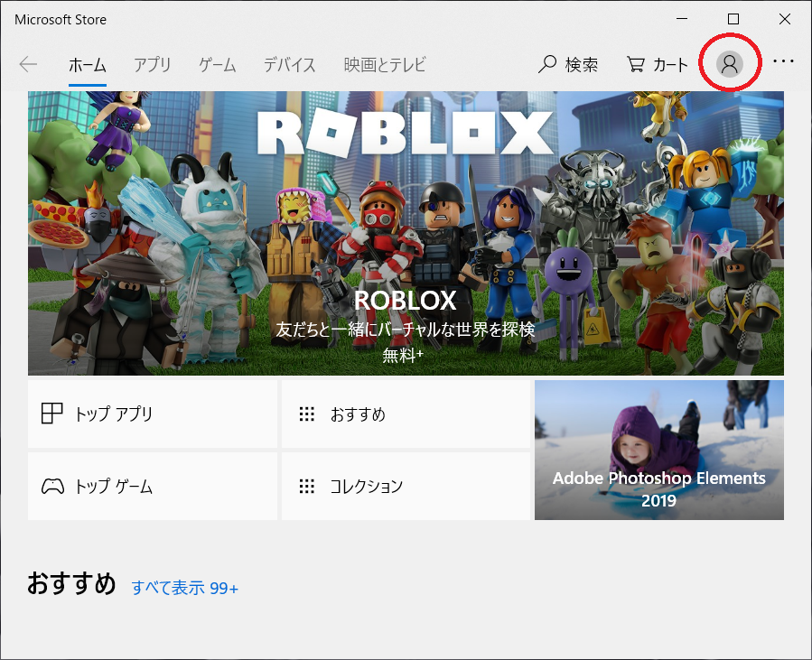Open the トップ ゲーム tile
This screenshot has height=660, width=812.
(x=153, y=486)
